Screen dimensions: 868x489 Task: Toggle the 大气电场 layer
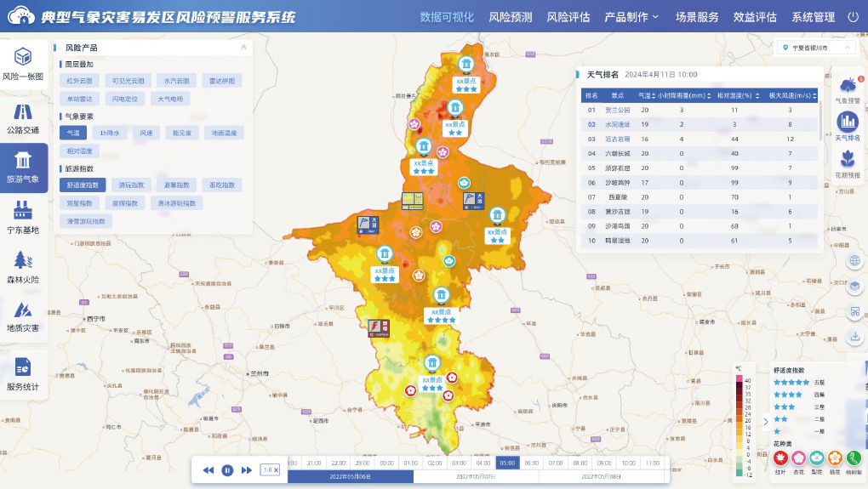tap(170, 99)
